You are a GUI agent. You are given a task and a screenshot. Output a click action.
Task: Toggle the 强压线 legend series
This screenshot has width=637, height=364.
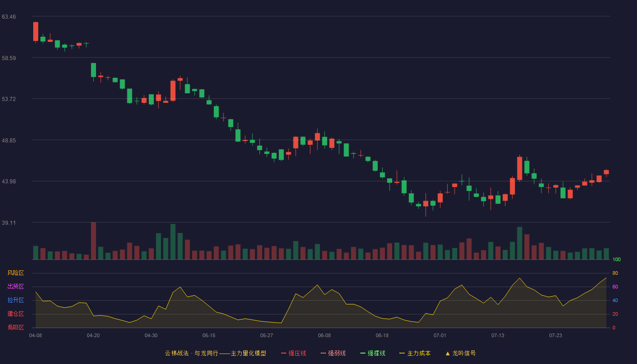click(293, 353)
